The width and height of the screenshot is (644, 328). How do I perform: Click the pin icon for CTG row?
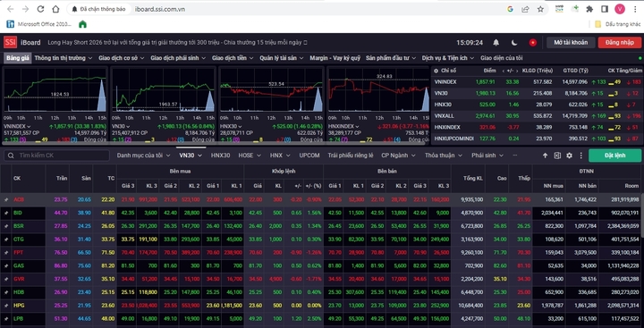pyautogui.click(x=6, y=240)
